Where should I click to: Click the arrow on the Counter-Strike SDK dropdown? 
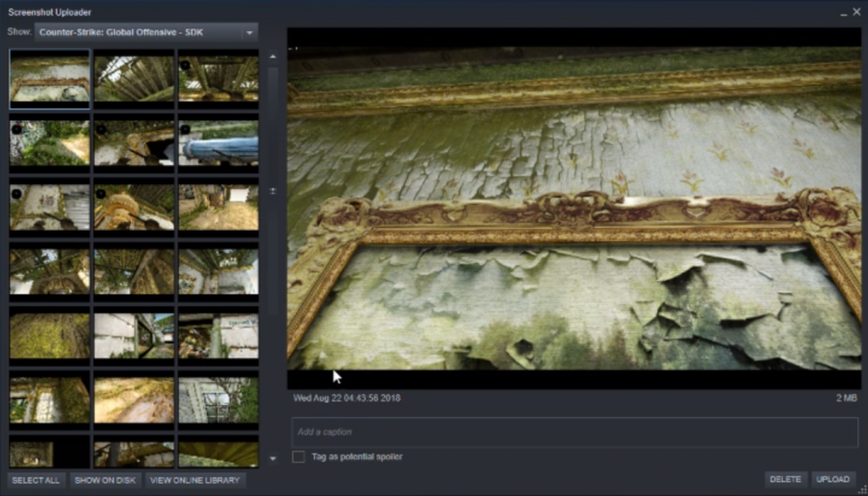(x=249, y=32)
